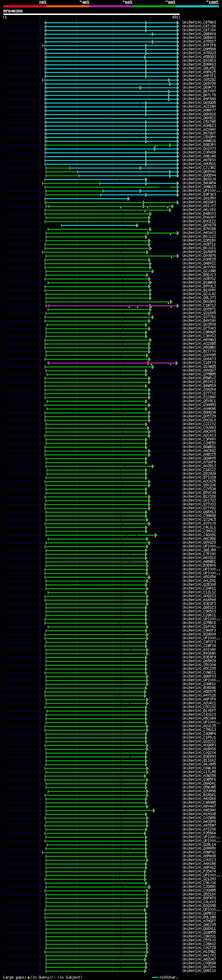The width and height of the screenshot is (222, 980).
Task: Select hit label UniRef100_A7PDS7
Action: [x=199, y=41]
